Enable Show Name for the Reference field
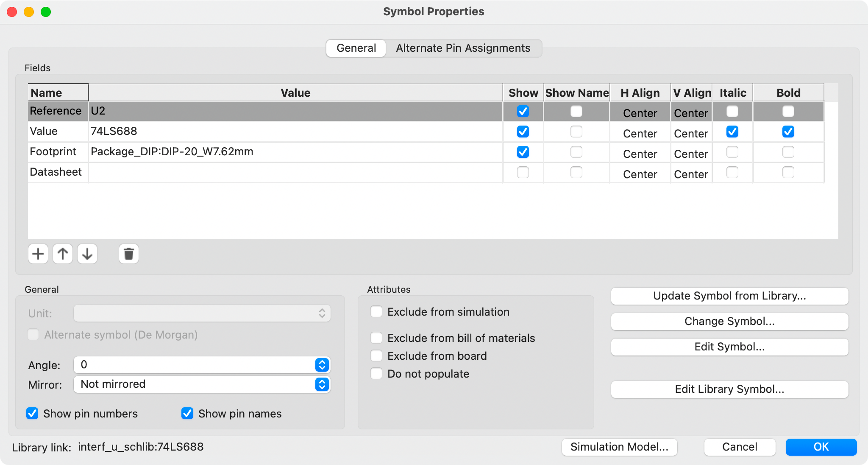The height and width of the screenshot is (465, 868). point(576,112)
